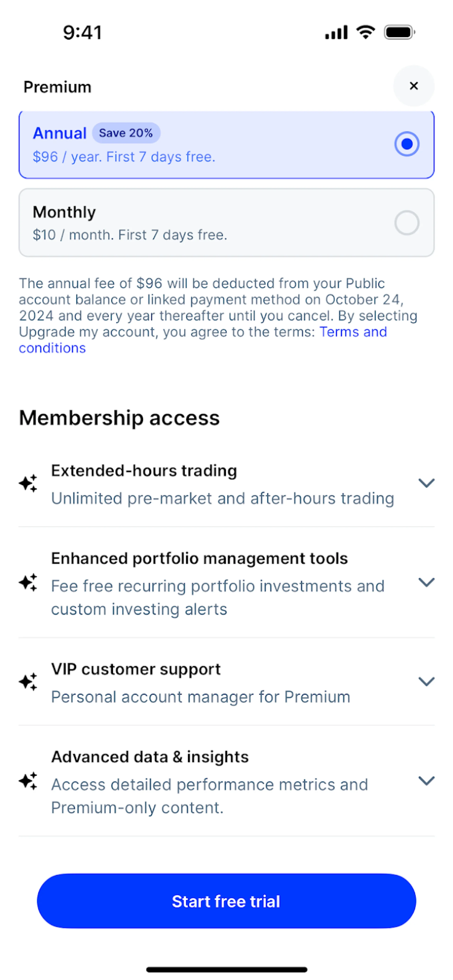The height and width of the screenshot is (980, 453).
Task: Tap sparkle icon beside VIP customer support
Action: coord(29,682)
